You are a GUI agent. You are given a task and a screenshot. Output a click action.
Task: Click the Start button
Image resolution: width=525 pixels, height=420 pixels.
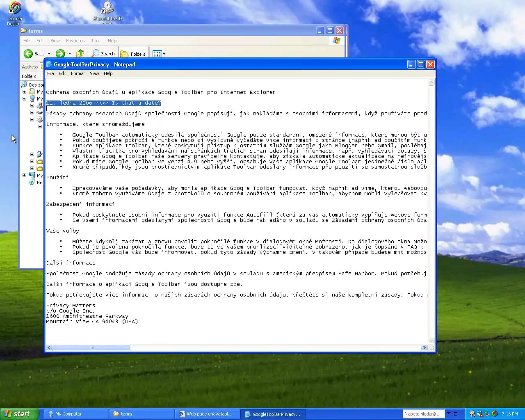pyautogui.click(x=20, y=414)
